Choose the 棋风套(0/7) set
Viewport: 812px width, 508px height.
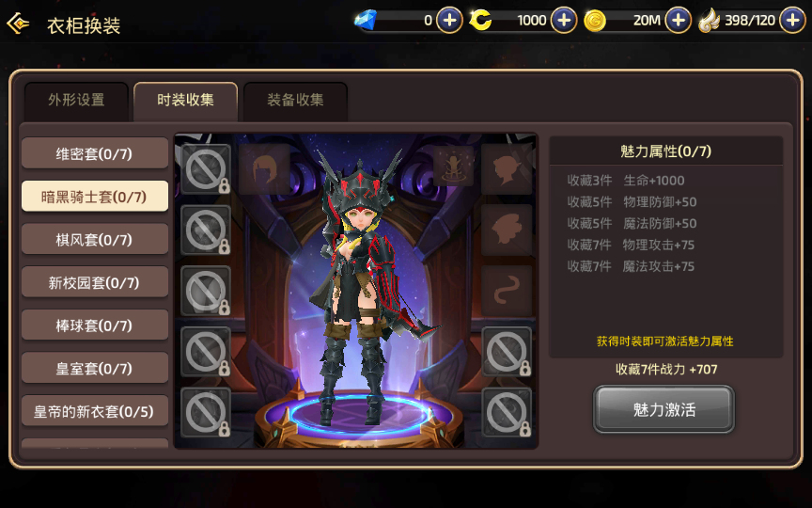pos(95,240)
